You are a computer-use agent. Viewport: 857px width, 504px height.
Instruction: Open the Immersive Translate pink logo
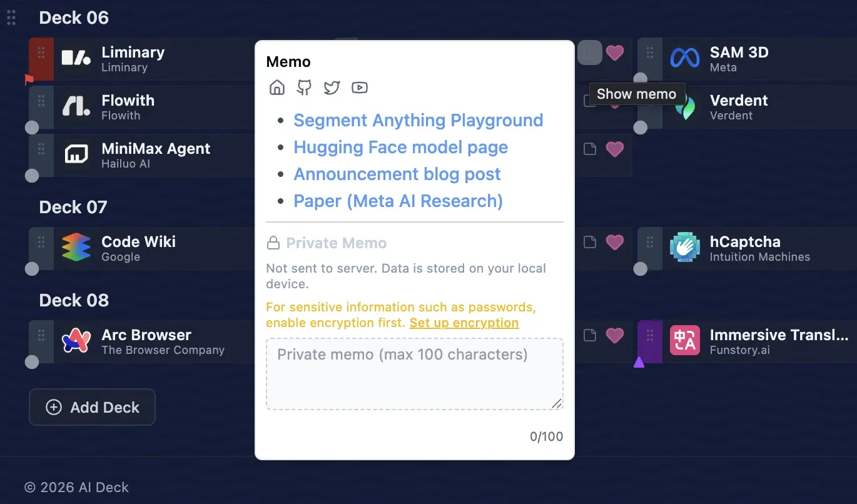click(x=685, y=341)
